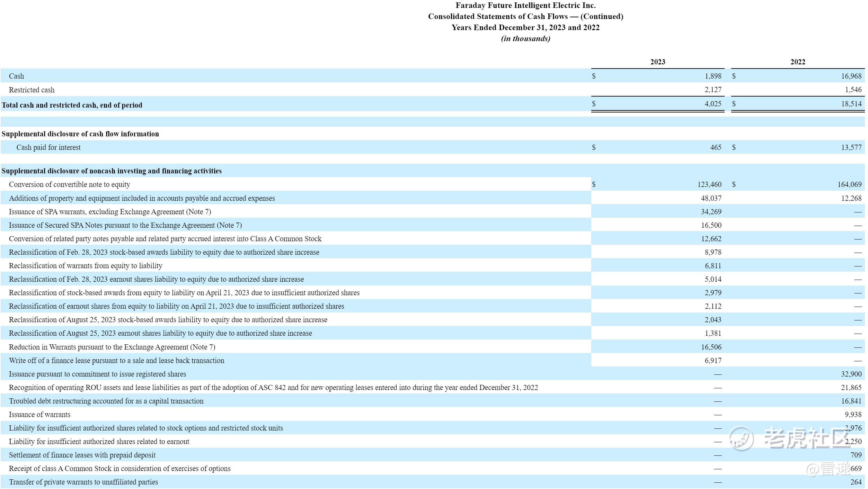Image resolution: width=868 pixels, height=489 pixels.
Task: Select the 123,460 convertible note value
Action: [x=709, y=184]
